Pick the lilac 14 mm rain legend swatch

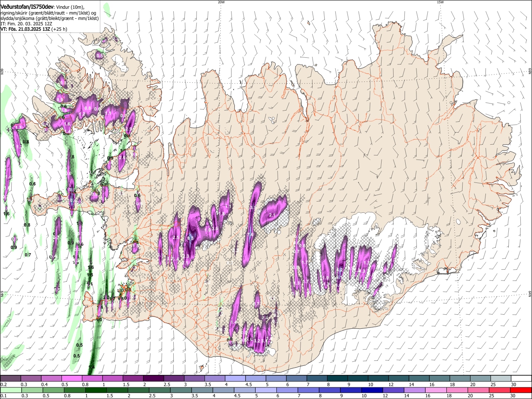[x=415, y=390]
